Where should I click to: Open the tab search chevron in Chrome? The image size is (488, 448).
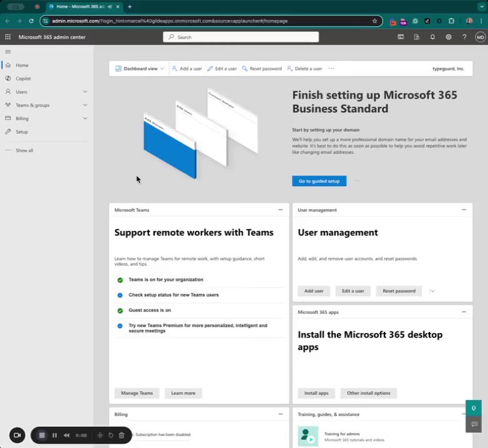[x=481, y=6]
